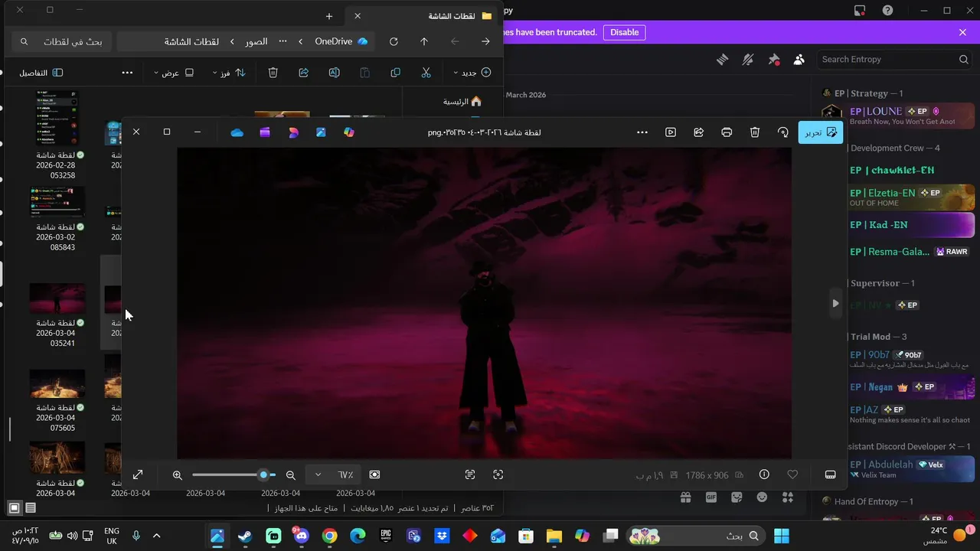Open breadcrumb ellipsis in File Explorer address bar

(283, 41)
